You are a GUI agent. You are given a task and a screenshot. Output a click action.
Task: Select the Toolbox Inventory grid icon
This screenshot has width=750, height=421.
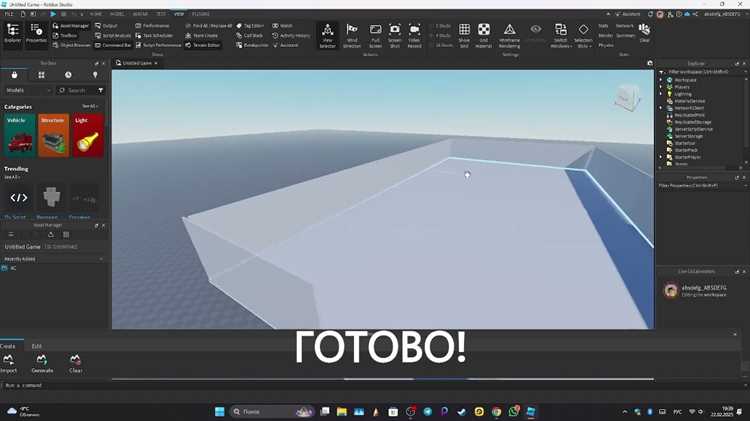coord(42,75)
